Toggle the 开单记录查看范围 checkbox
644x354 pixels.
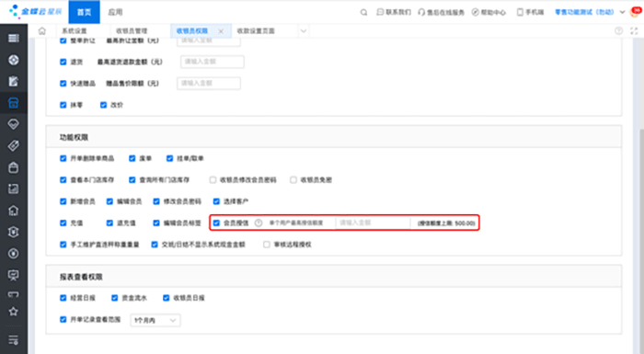(x=63, y=319)
